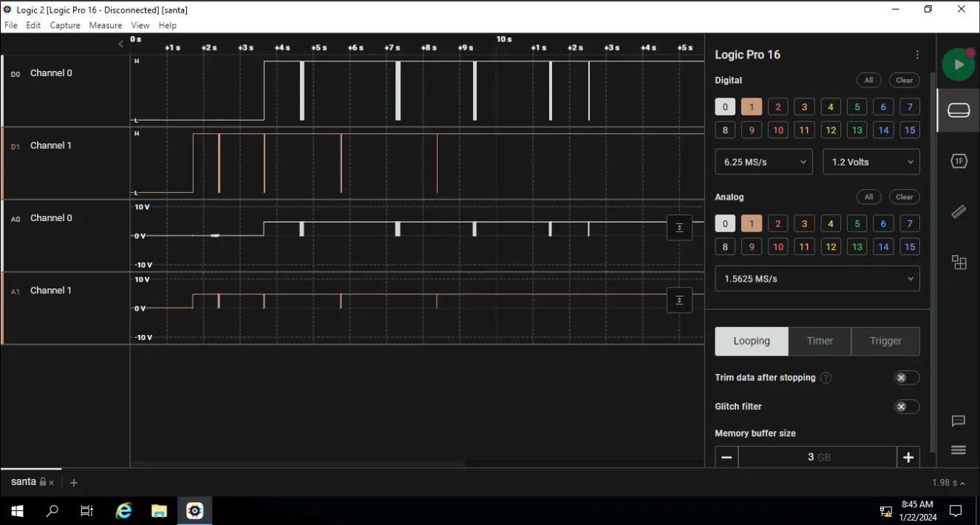Click the Logic 2 taskbar icon
This screenshot has width=980, height=525.
(194, 511)
